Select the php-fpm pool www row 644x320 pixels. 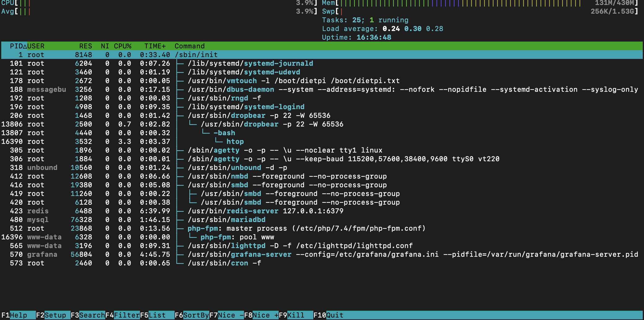click(x=322, y=237)
